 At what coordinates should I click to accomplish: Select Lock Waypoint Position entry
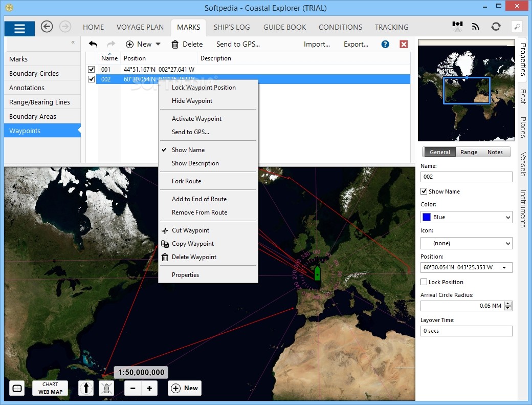(x=208, y=87)
